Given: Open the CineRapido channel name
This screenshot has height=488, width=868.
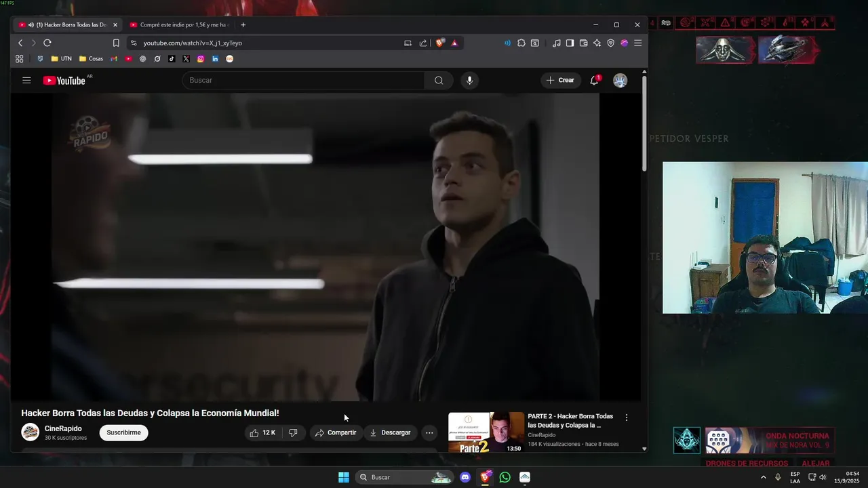Looking at the screenshot, I should [x=63, y=428].
